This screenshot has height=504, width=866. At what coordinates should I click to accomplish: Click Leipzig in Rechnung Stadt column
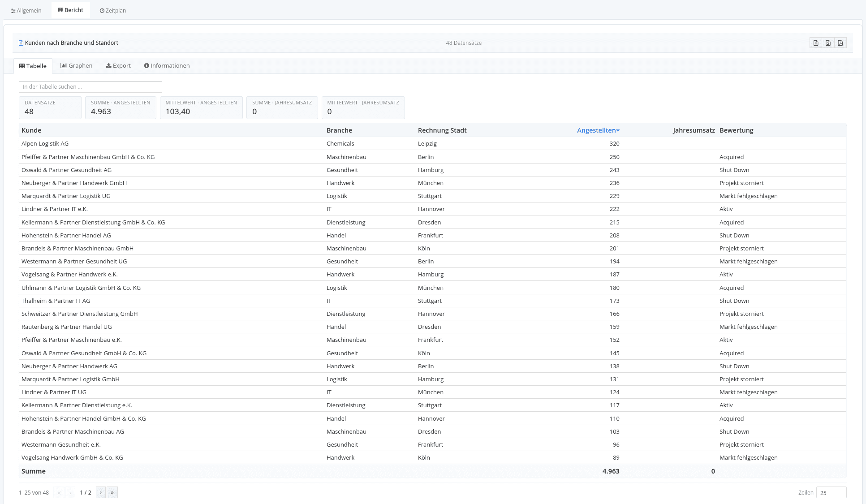click(x=427, y=144)
